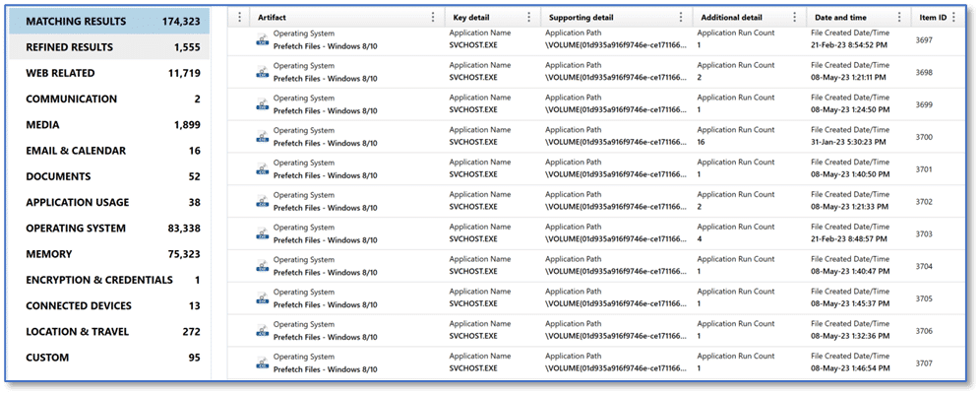Image resolution: width=980 pixels, height=395 pixels.
Task: Open the Media category
Action: coord(109,125)
